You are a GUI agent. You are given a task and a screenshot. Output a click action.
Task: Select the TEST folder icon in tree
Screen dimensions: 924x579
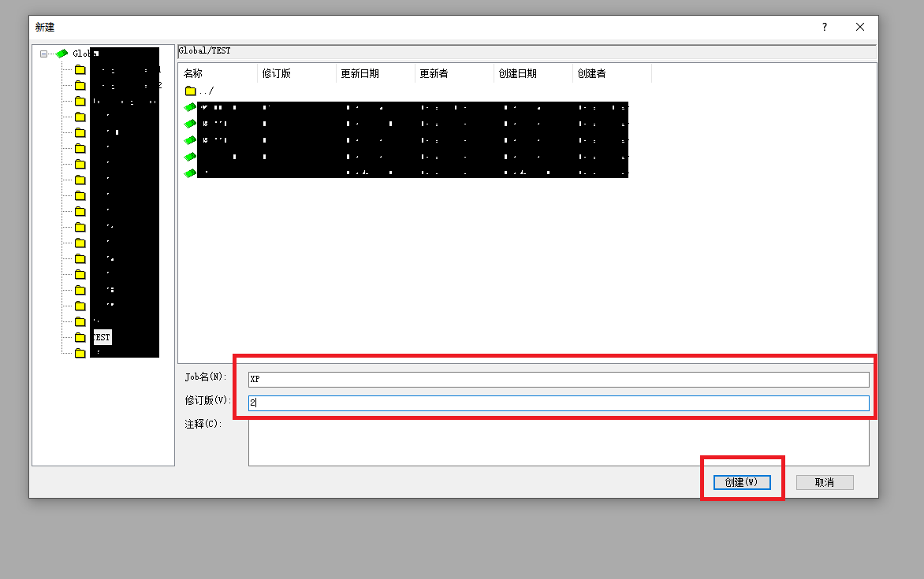pos(80,337)
